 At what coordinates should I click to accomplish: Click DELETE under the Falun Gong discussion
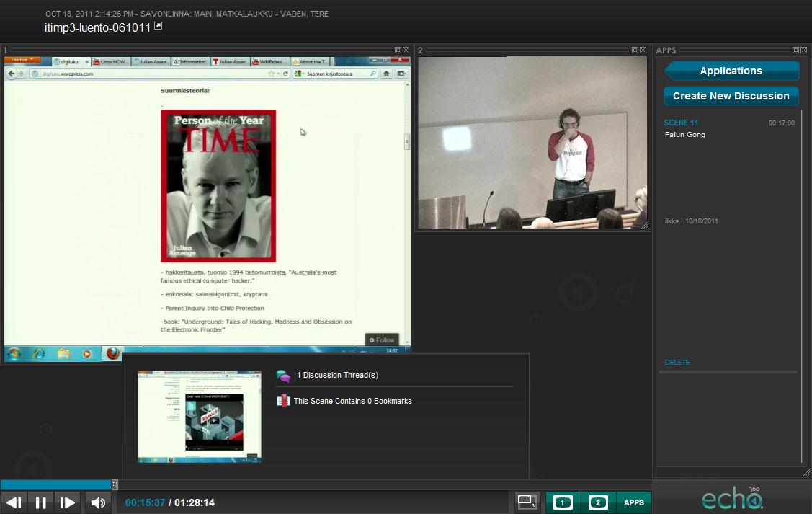point(677,362)
